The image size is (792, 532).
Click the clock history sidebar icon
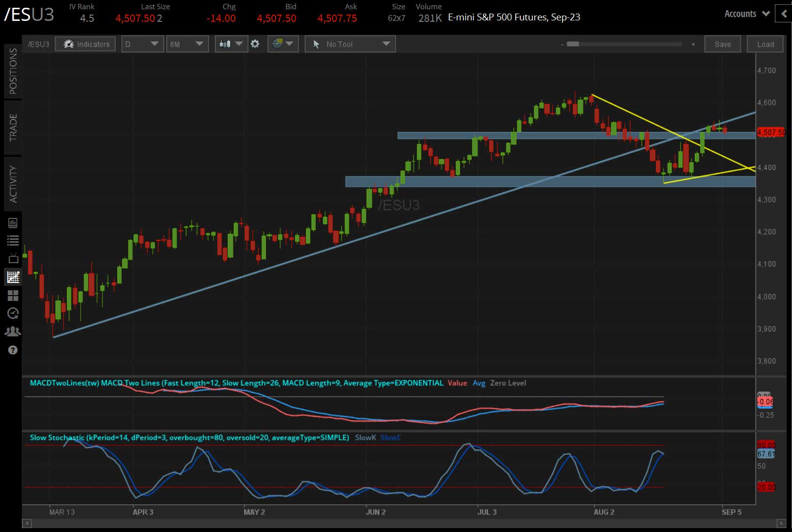point(13,314)
